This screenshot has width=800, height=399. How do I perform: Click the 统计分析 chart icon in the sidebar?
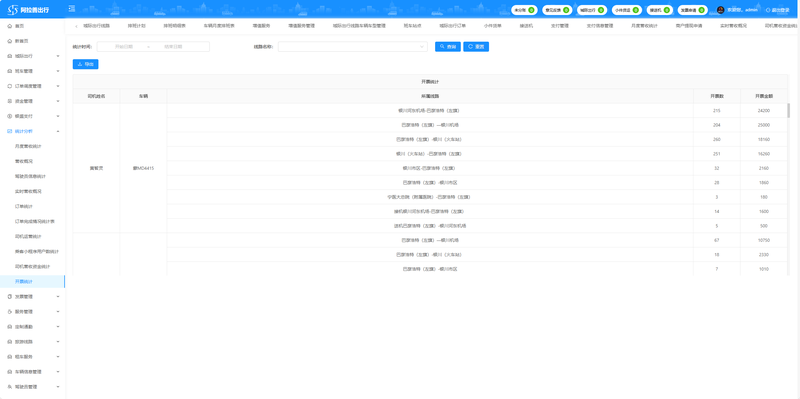[x=10, y=131]
